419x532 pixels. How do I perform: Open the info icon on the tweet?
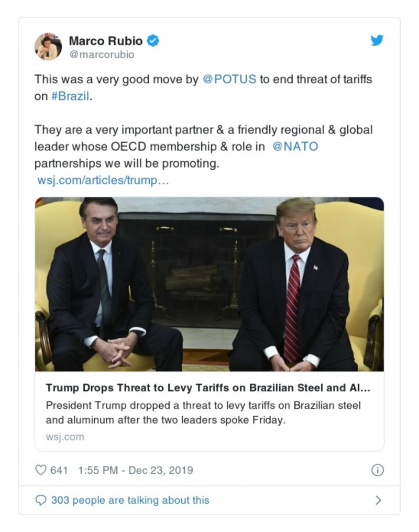[x=378, y=470]
